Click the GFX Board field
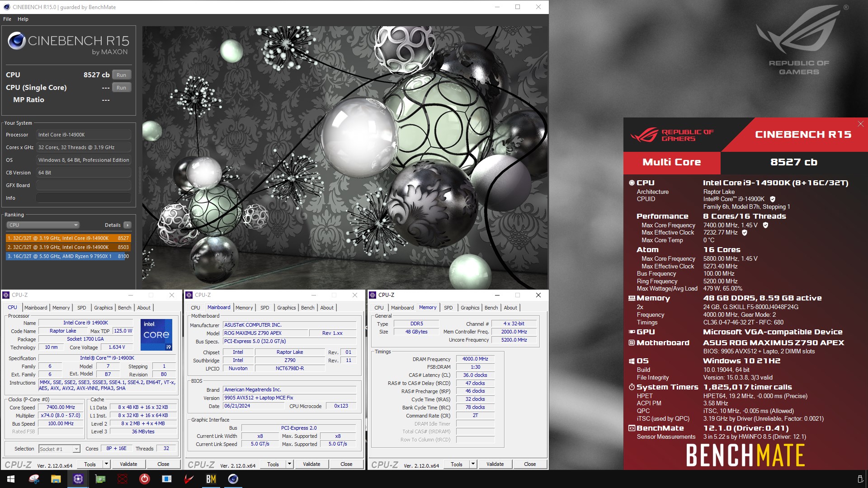 [84, 185]
